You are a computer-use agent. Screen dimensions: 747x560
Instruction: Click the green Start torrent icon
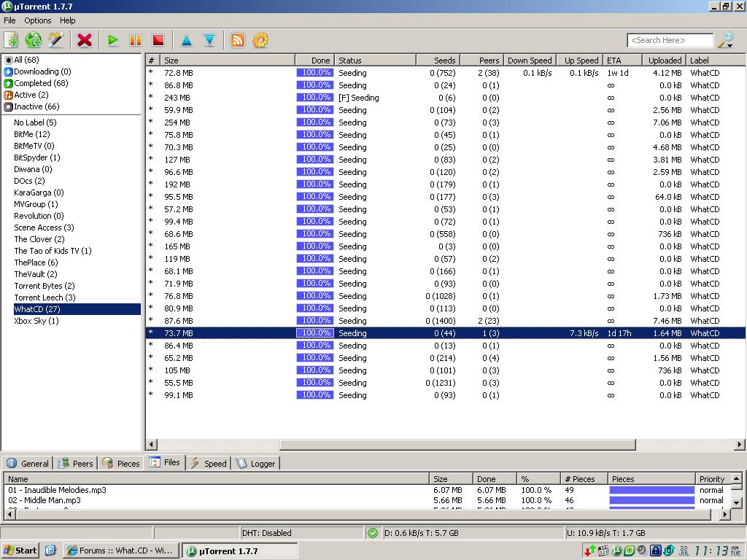pyautogui.click(x=113, y=41)
